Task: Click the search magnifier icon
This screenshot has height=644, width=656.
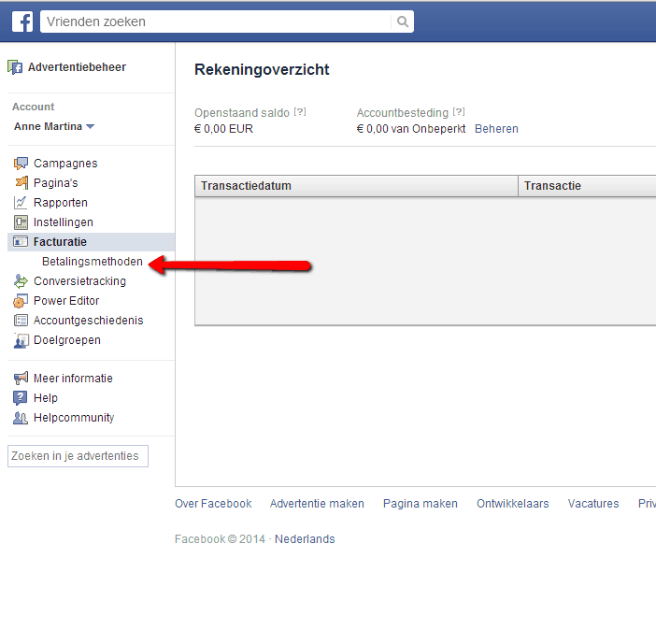Action: (x=403, y=21)
